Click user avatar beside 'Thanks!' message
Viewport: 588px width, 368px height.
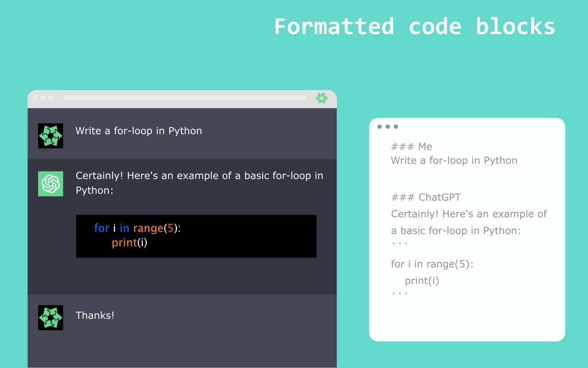coord(51,317)
